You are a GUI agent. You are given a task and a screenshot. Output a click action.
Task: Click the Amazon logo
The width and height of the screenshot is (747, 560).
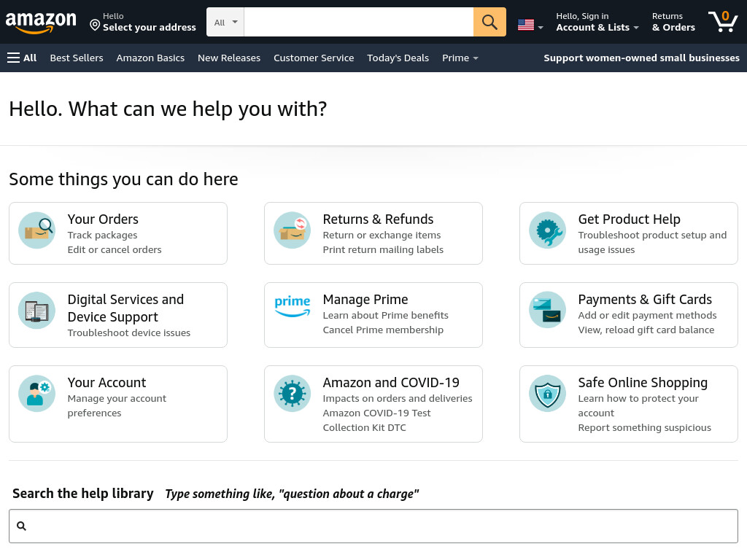pyautogui.click(x=41, y=23)
